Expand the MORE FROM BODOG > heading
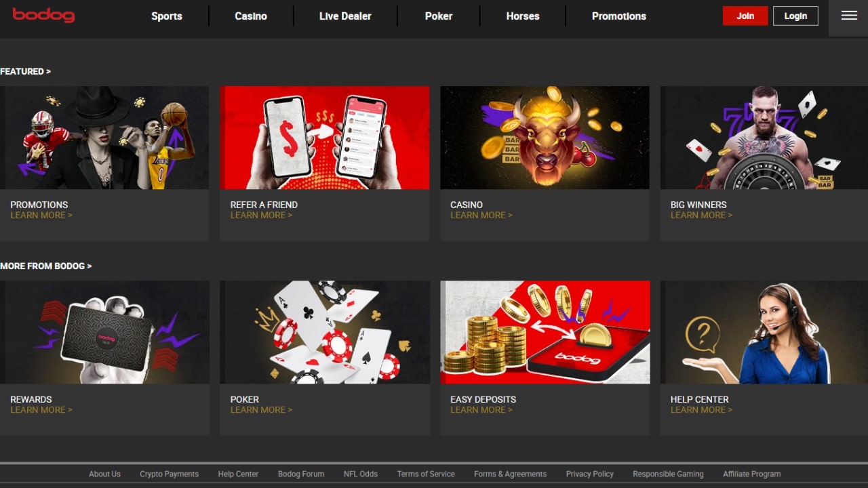 coord(46,266)
